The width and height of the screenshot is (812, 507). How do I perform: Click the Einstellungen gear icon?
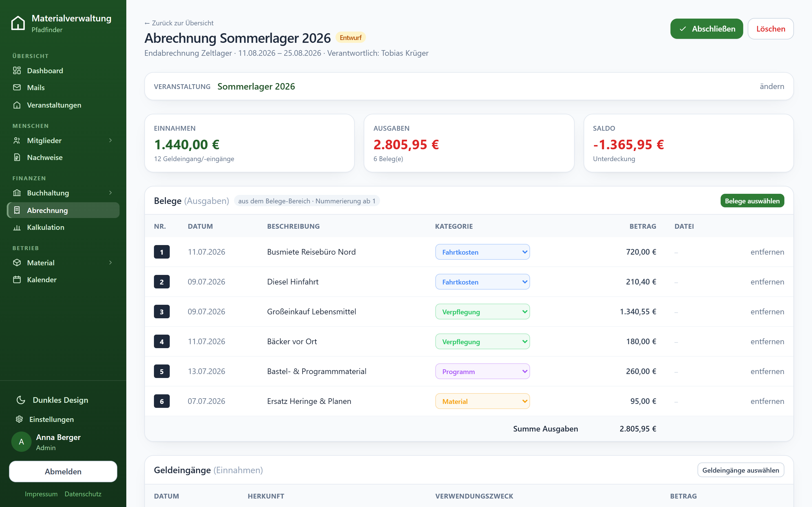[x=19, y=419]
